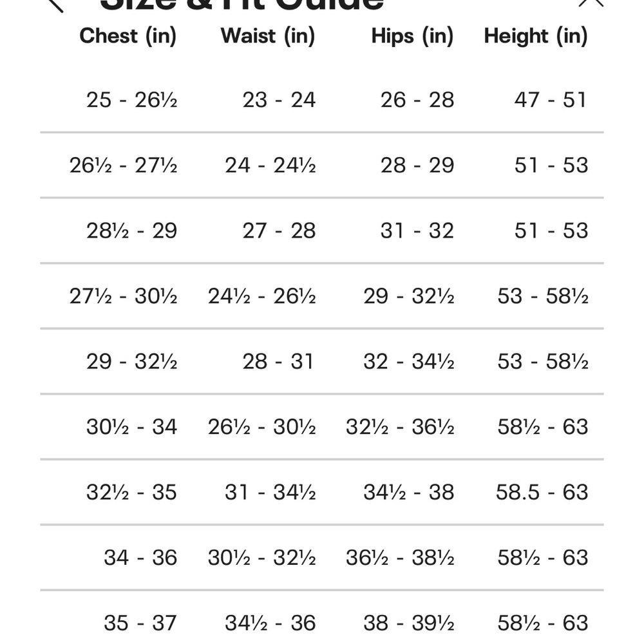Click the height value 47 - 51
Image resolution: width=644 pixels, height=644 pixels.
click(x=551, y=100)
